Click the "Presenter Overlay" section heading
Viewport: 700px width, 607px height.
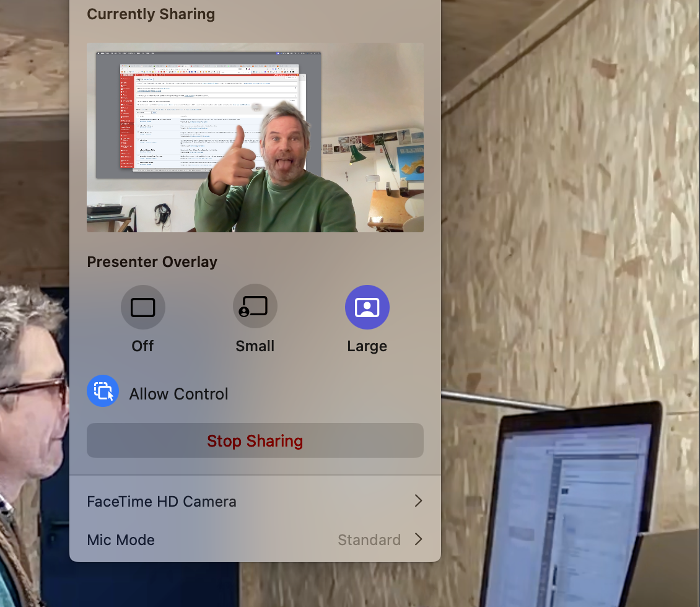click(152, 262)
